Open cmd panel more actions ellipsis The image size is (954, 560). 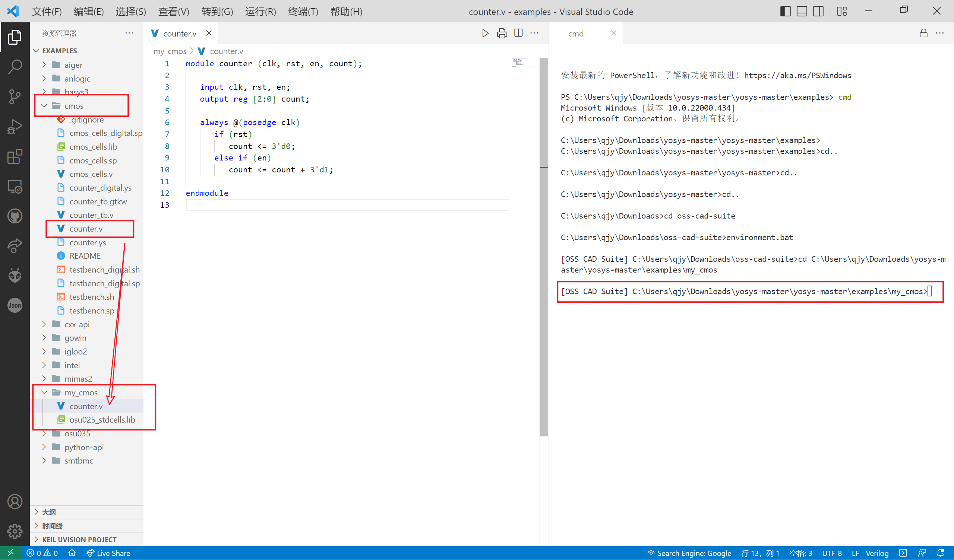click(940, 33)
